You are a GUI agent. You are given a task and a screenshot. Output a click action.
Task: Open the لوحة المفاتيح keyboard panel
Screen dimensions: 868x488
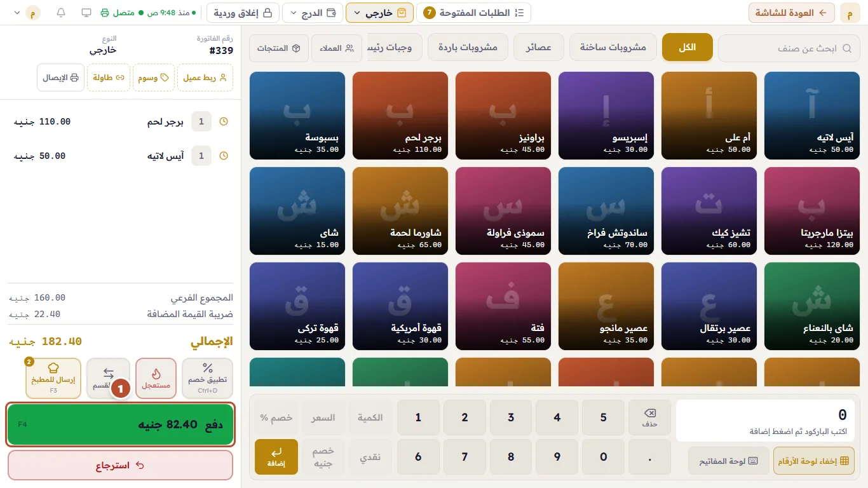point(728,461)
